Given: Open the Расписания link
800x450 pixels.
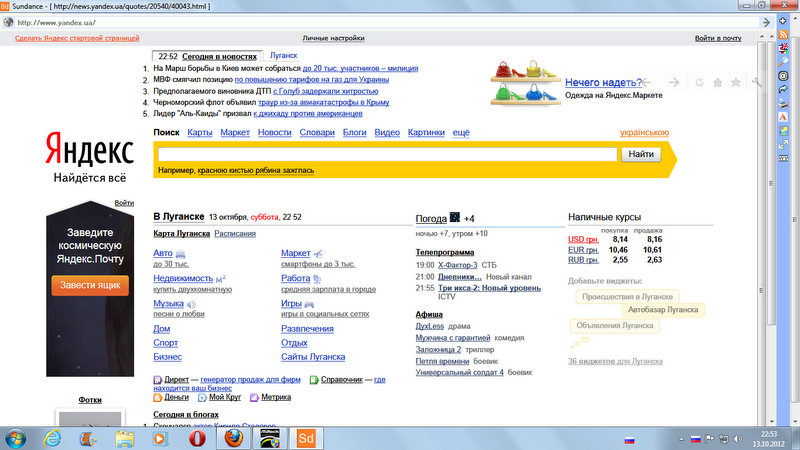Looking at the screenshot, I should click(x=235, y=233).
